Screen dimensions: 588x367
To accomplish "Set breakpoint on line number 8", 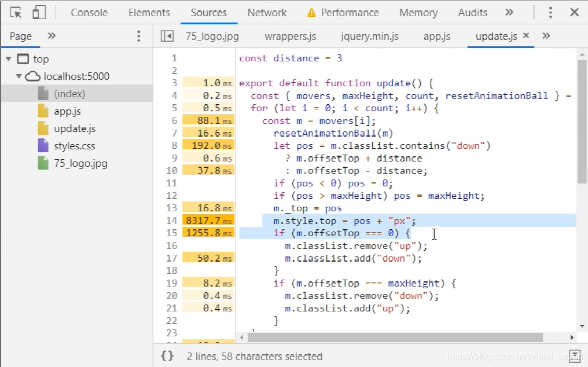I will tap(174, 146).
